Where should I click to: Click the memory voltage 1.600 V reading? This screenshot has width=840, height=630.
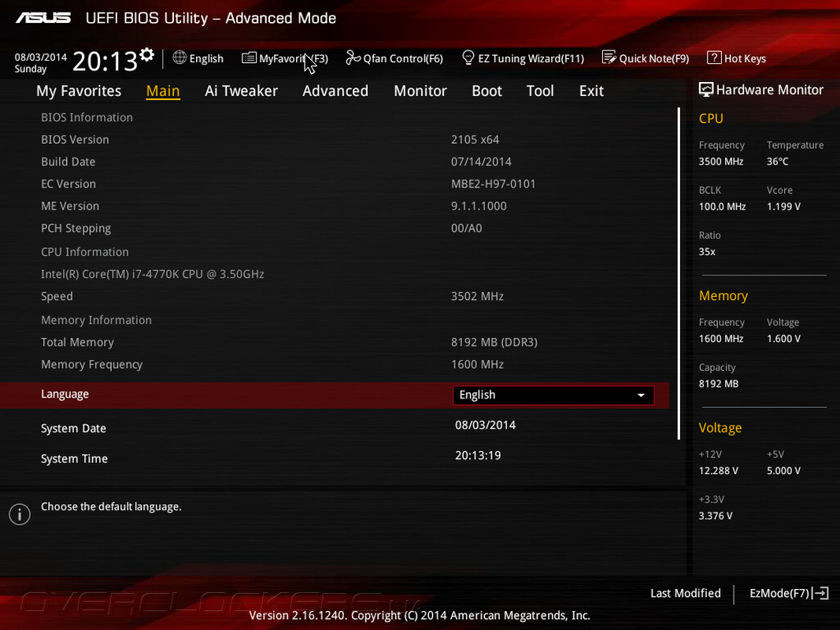(783, 339)
